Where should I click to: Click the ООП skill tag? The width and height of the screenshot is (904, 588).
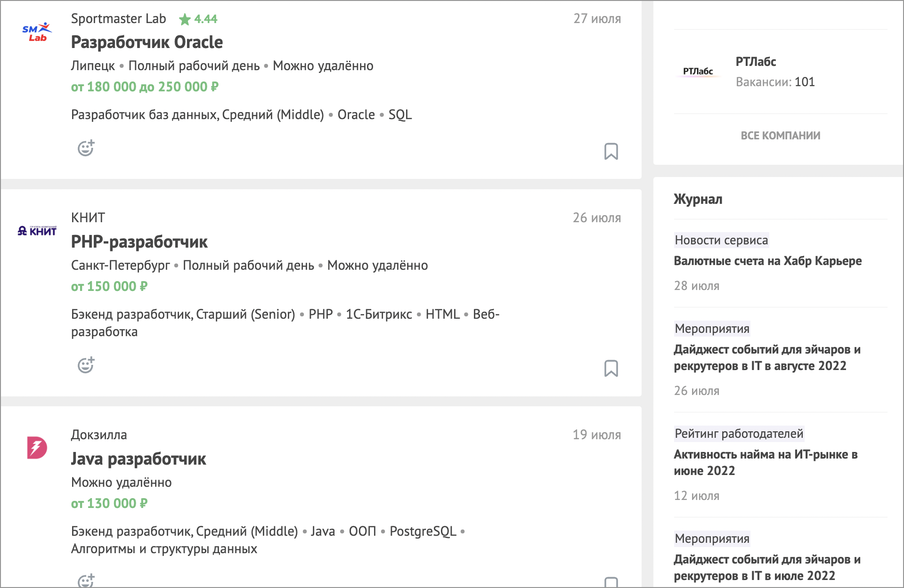tap(362, 532)
